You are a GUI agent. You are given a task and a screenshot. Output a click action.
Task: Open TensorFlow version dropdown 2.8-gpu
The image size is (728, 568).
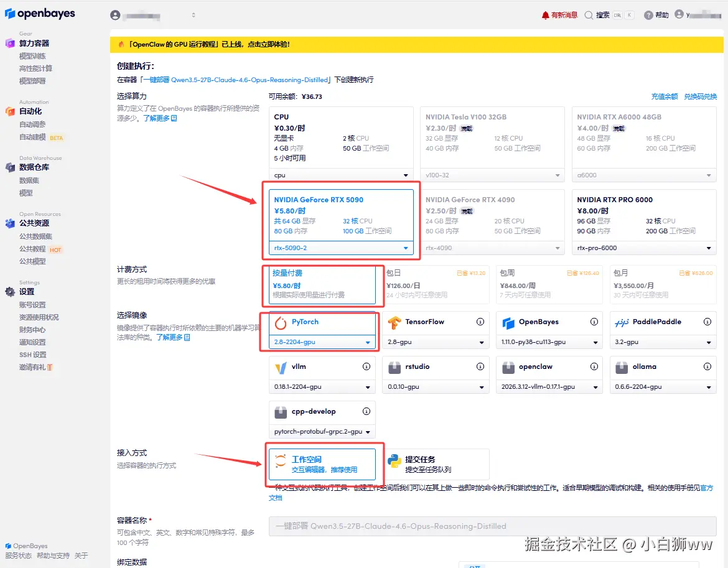pos(436,342)
